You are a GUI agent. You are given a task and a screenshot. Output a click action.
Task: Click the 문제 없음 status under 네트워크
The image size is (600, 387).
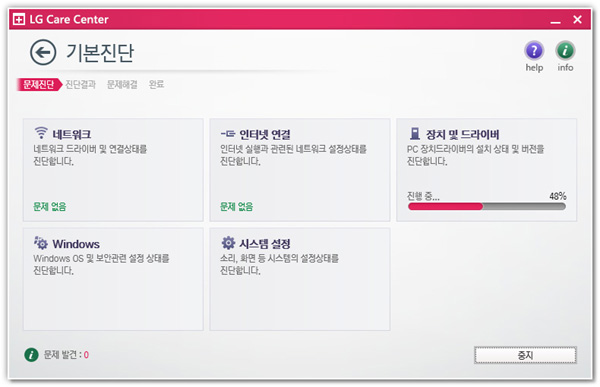(50, 207)
